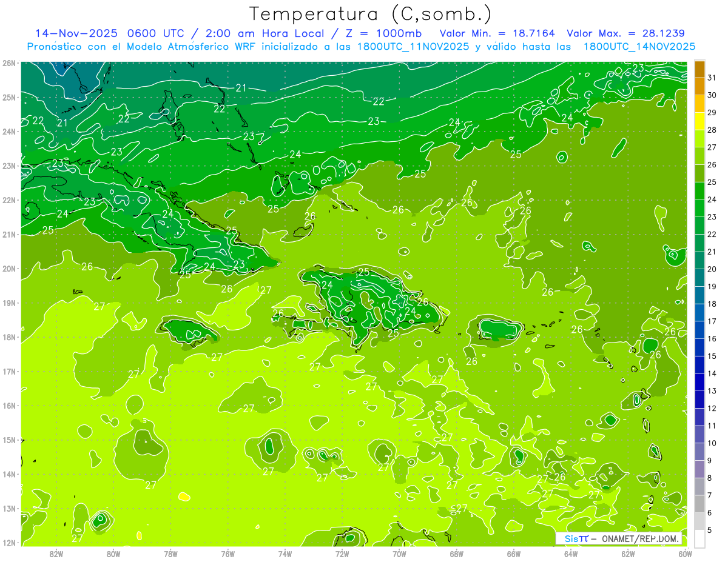Viewport: 728px width, 562px height.
Task: Click the 23N latitude axis label
Action: tap(9, 166)
